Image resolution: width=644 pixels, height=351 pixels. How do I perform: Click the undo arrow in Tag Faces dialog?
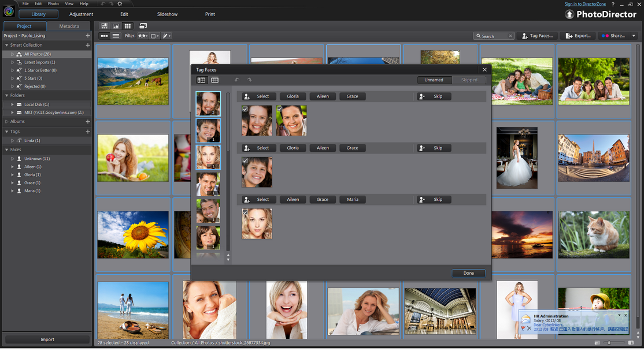(236, 80)
